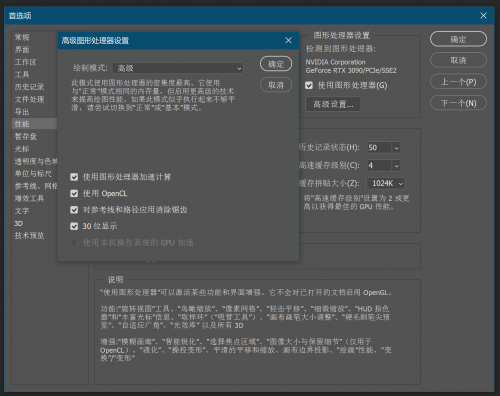500x396 pixels.
Task: Close the 高级图形处理器设置 dialog
Action: pyautogui.click(x=288, y=41)
